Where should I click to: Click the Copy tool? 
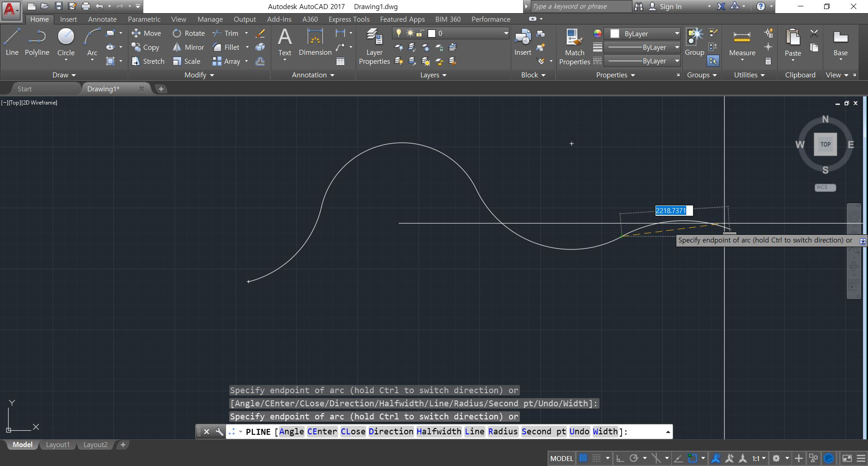(x=145, y=47)
